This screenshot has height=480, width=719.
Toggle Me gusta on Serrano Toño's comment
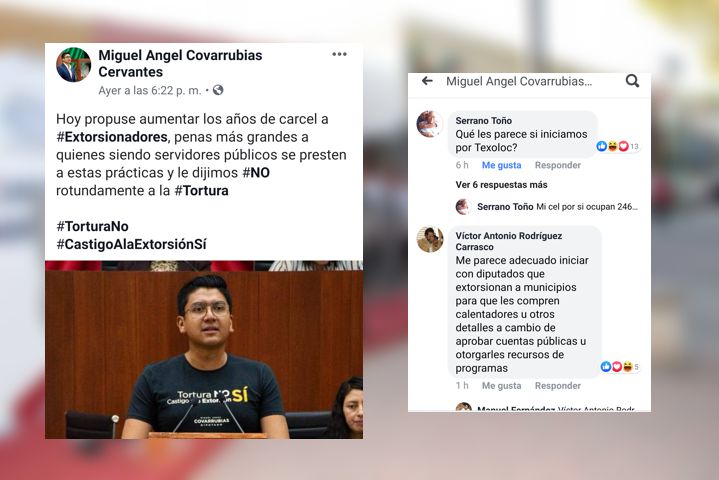[501, 165]
